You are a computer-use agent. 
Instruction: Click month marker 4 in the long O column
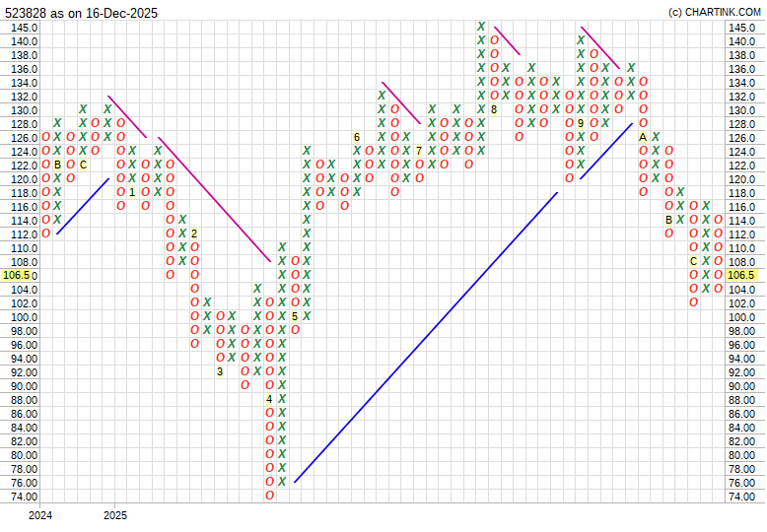pyautogui.click(x=269, y=399)
